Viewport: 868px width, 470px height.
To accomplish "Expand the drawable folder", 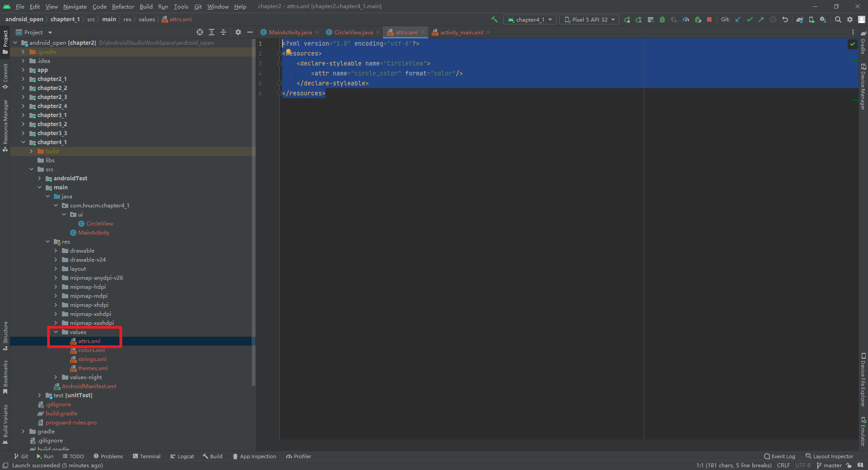I will click(x=56, y=251).
